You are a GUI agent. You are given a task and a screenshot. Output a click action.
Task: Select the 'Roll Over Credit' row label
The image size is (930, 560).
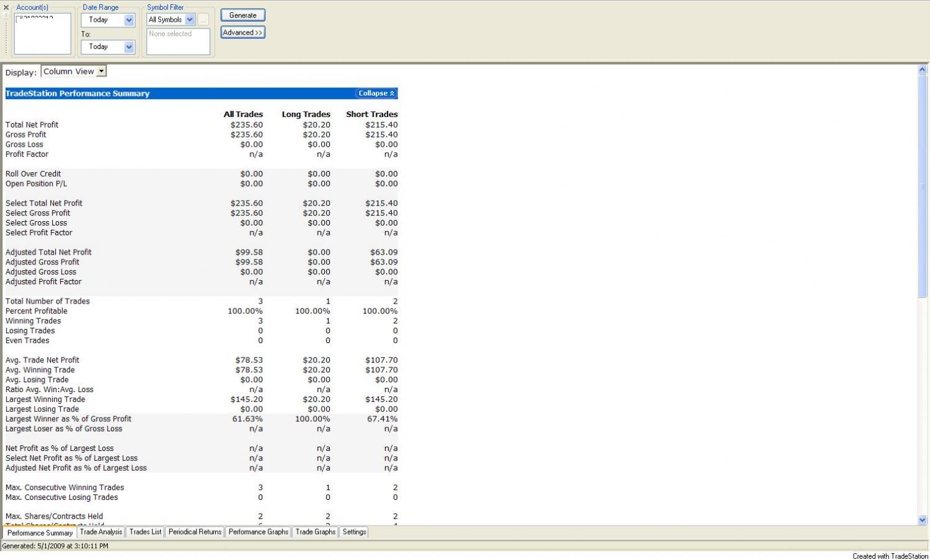click(33, 174)
